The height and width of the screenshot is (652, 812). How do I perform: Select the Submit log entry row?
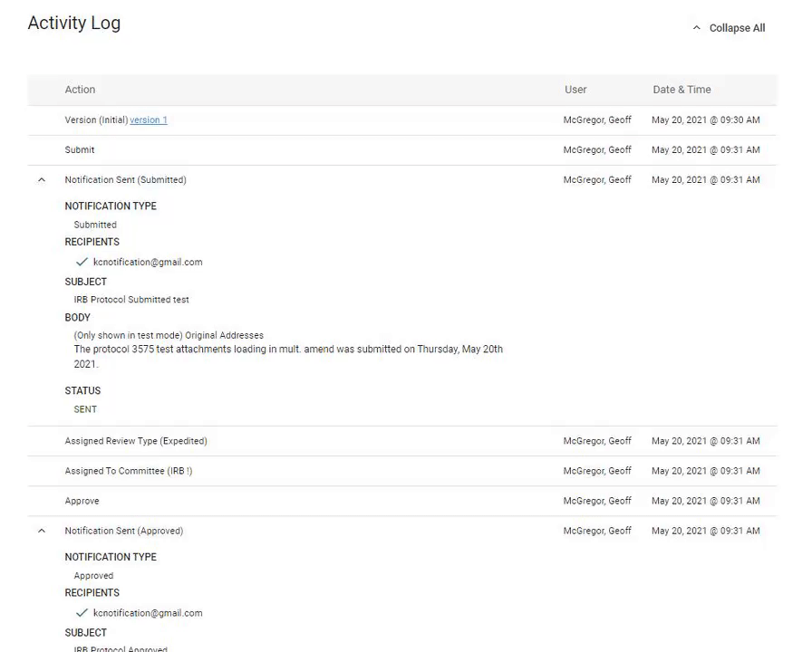[x=79, y=149]
